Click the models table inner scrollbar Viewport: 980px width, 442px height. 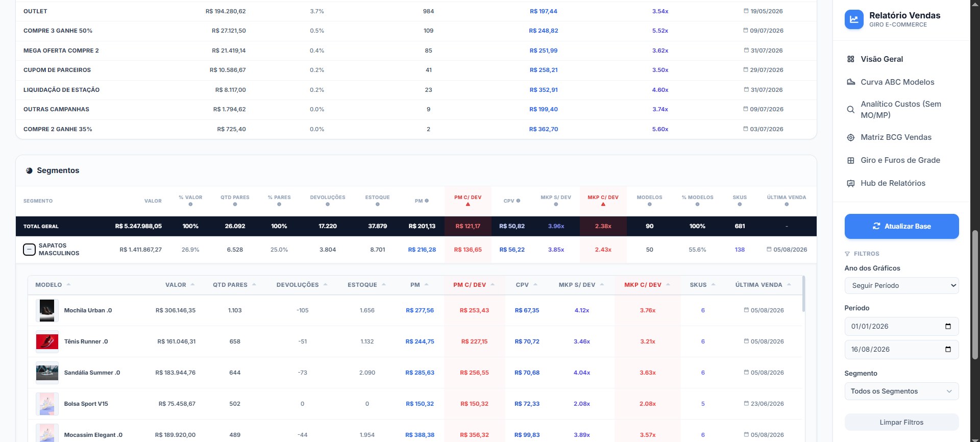pyautogui.click(x=804, y=293)
